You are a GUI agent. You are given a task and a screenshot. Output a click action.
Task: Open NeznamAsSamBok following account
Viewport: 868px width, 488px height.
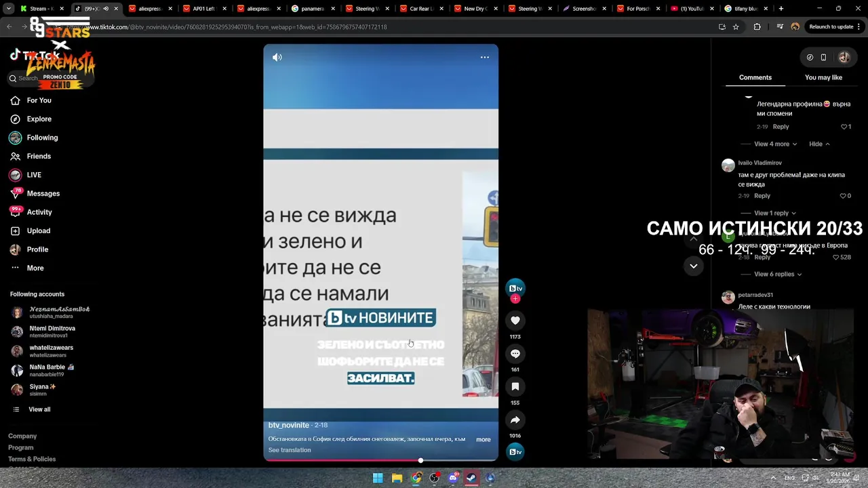(x=51, y=312)
